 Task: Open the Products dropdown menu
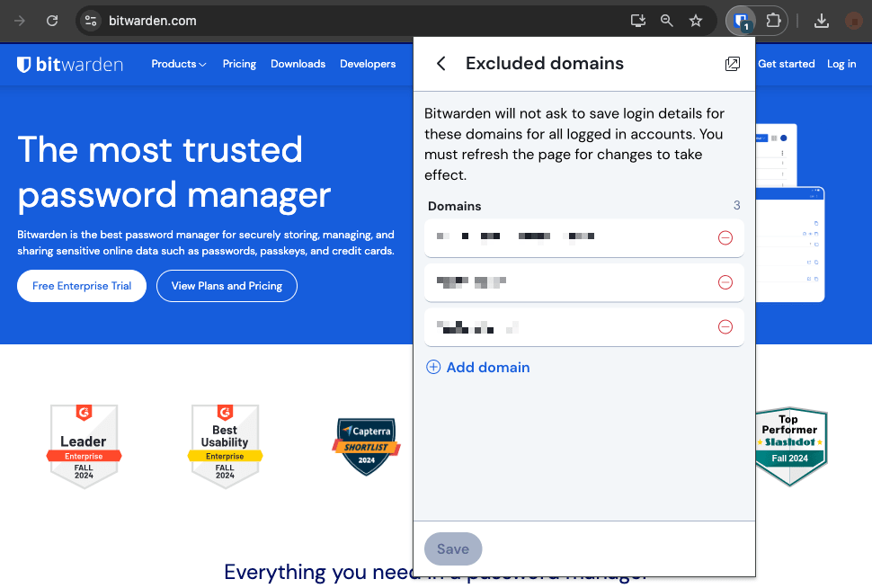tap(178, 64)
